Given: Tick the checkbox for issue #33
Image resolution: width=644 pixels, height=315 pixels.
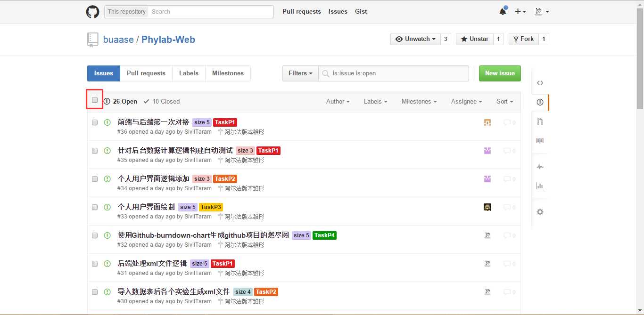Looking at the screenshot, I should tap(95, 207).
